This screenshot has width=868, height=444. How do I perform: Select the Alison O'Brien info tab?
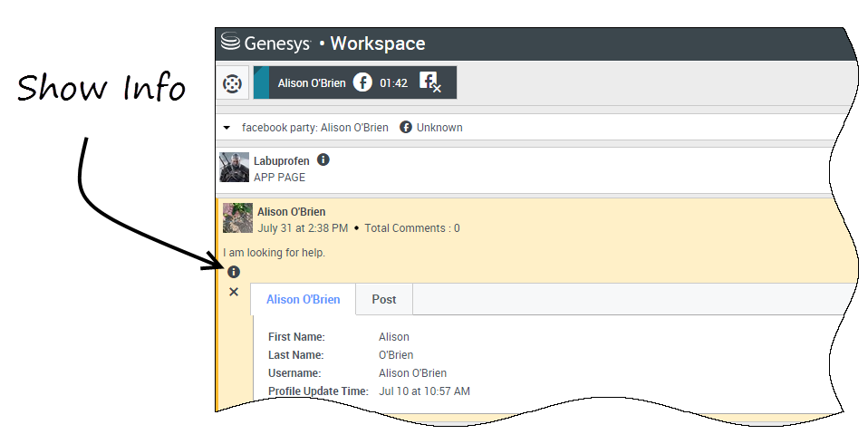(304, 299)
